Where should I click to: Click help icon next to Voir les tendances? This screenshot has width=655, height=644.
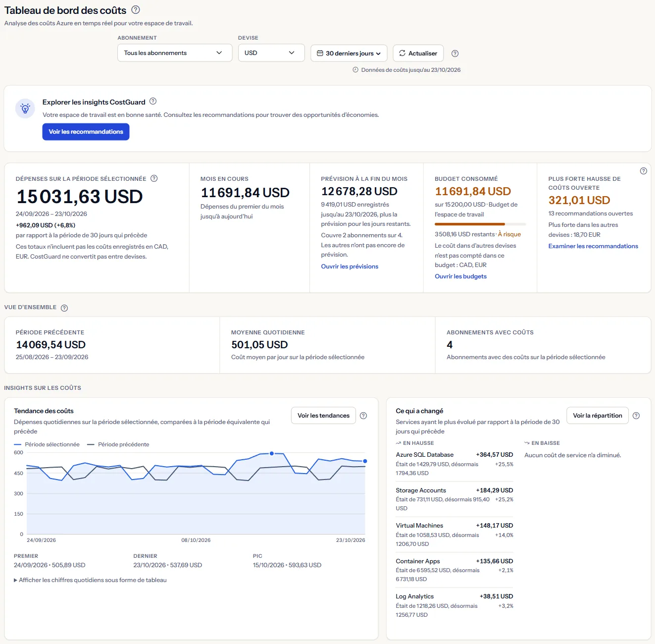click(363, 416)
